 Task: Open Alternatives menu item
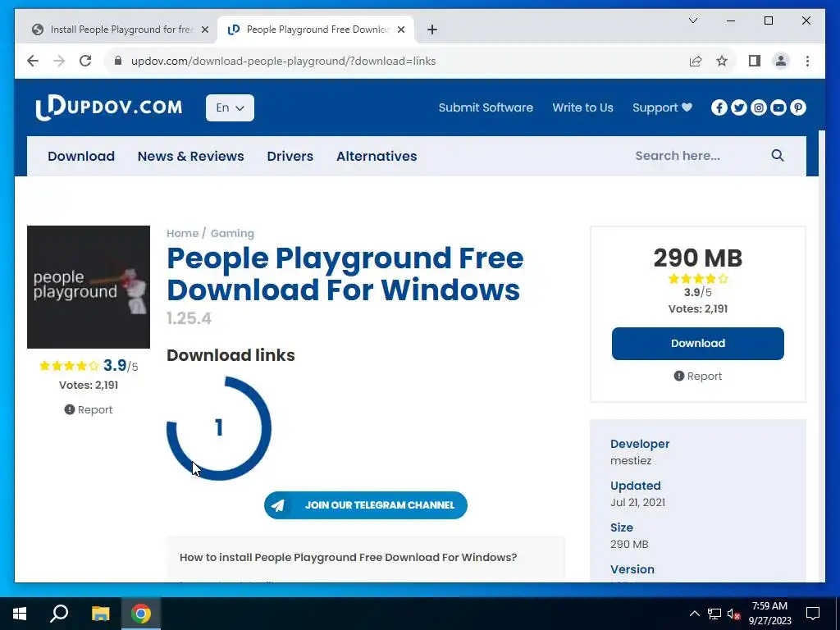pos(377,156)
